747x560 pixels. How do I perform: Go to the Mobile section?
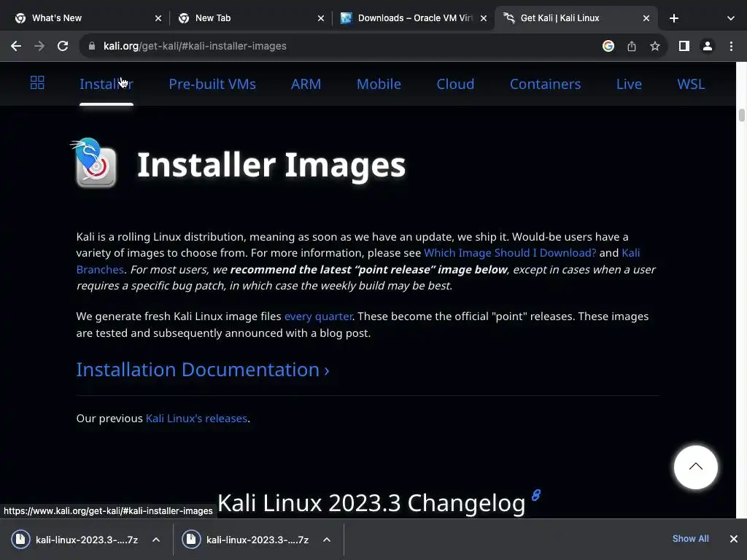[x=379, y=84]
